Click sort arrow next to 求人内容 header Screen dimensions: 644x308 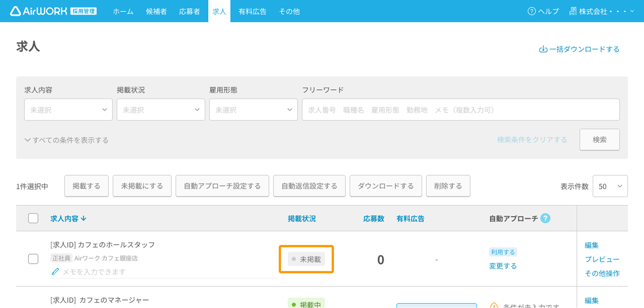click(83, 218)
